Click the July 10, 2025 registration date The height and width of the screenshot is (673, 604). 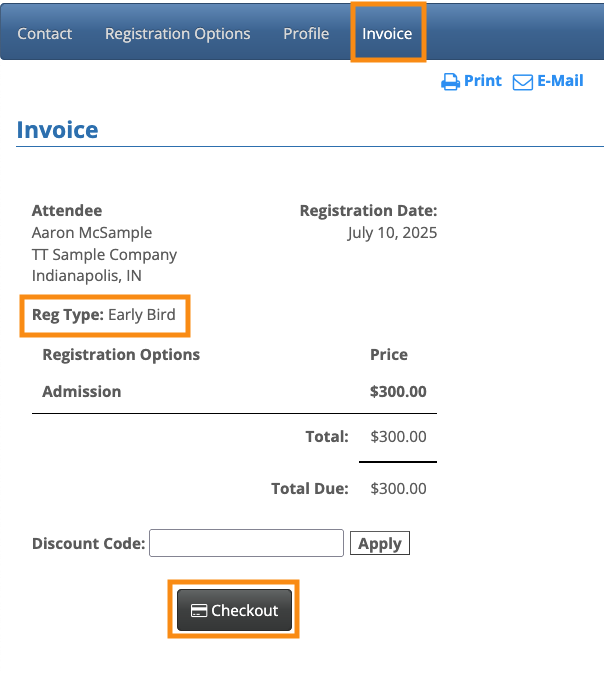click(x=392, y=232)
